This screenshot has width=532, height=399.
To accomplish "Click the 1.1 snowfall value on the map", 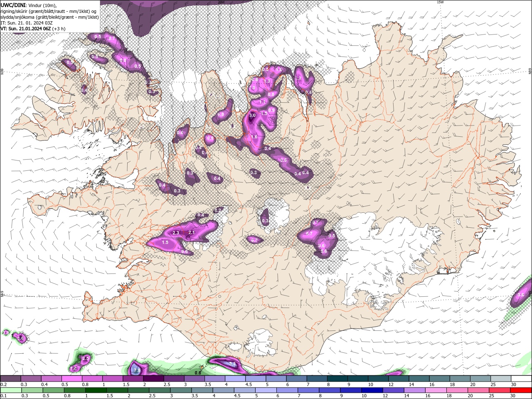I will (x=262, y=102).
